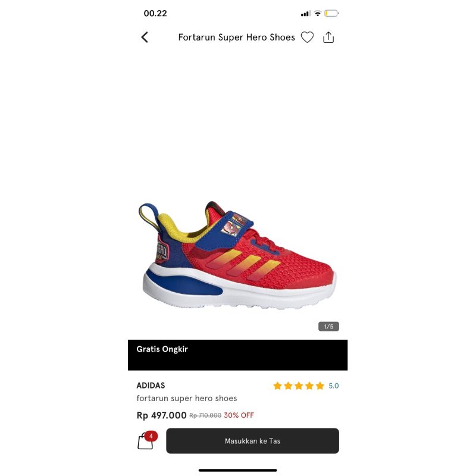
Task: Add shoe to wishlist with heart icon
Action: click(x=307, y=37)
